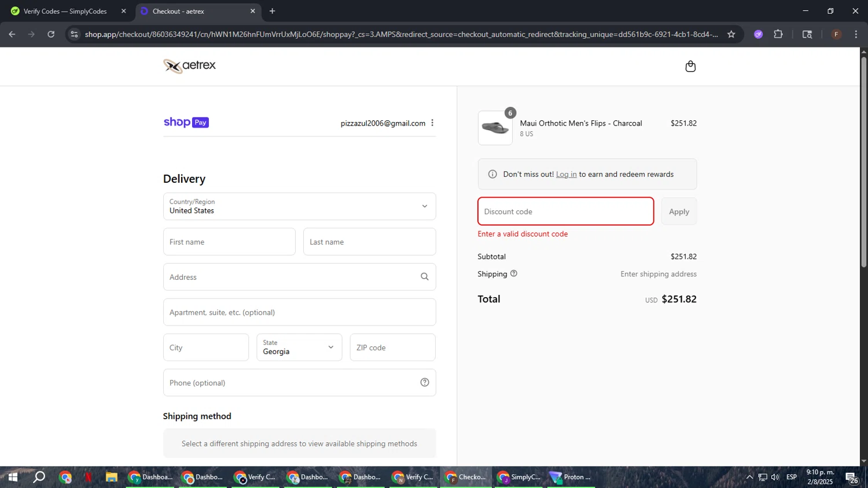Screen dimensions: 868x488
Task: Focus the Discount code field
Action: pos(566,212)
